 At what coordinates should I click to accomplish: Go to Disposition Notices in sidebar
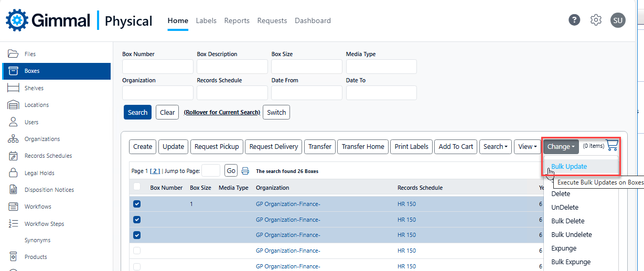click(49, 190)
